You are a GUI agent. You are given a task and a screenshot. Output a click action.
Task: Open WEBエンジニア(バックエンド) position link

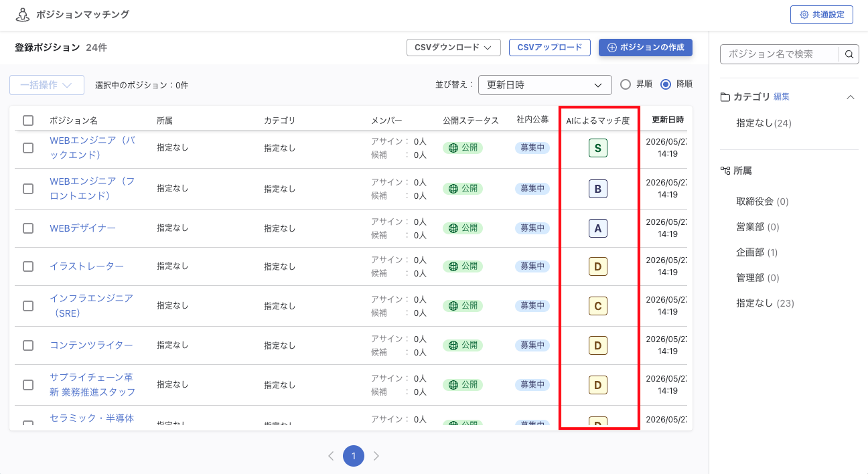[x=92, y=148]
